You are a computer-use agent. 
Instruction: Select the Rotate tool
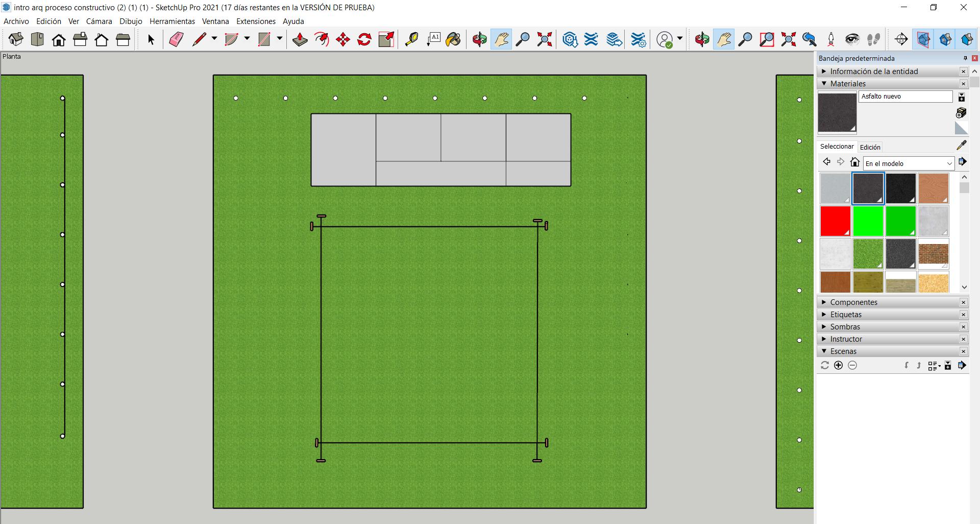coord(364,39)
